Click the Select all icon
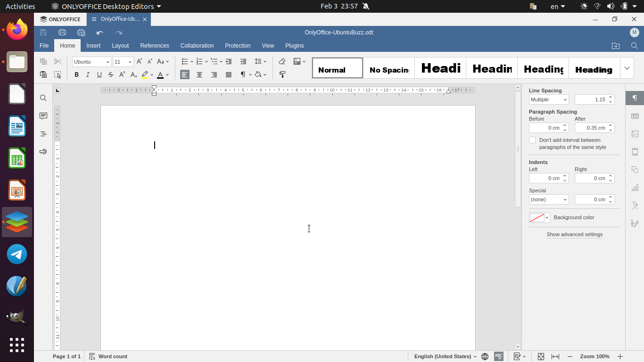This screenshot has height=362, width=644. pos(58,74)
